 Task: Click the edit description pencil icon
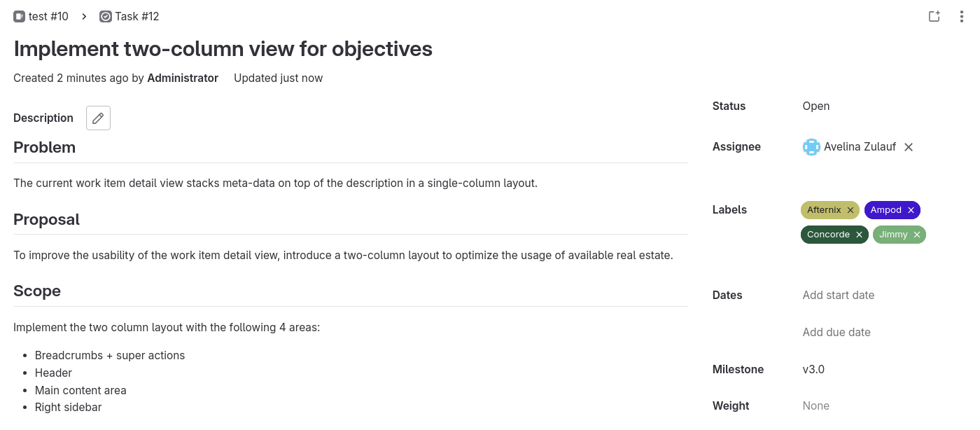click(98, 118)
